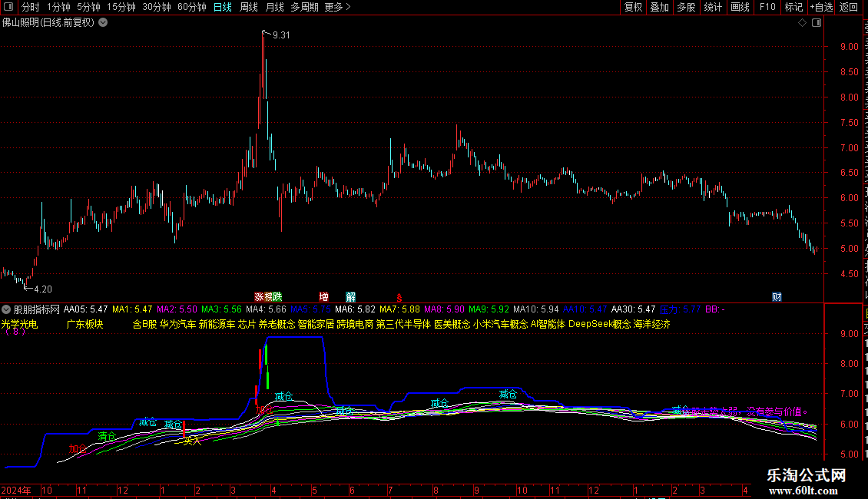Click the 2024年 timeline label
This screenshot has height=499, width=868.
point(16,490)
